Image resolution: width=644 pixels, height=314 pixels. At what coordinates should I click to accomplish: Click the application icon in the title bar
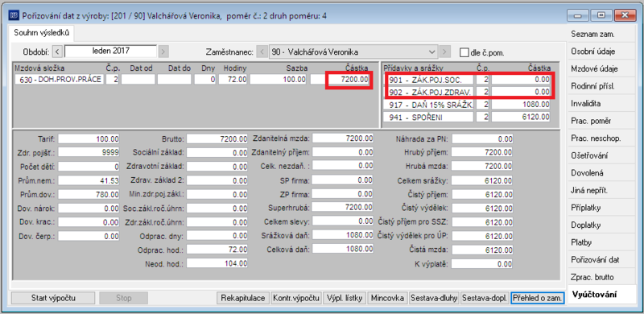[14, 15]
